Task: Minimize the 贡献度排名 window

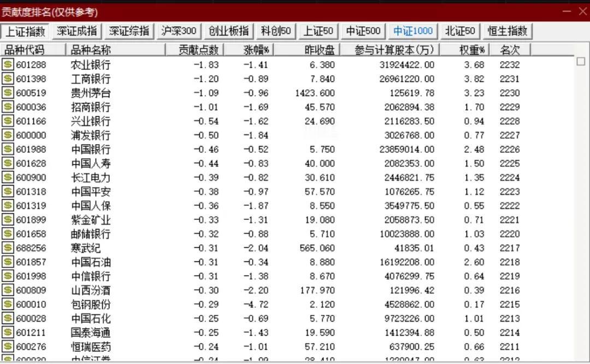Action: click(x=567, y=11)
